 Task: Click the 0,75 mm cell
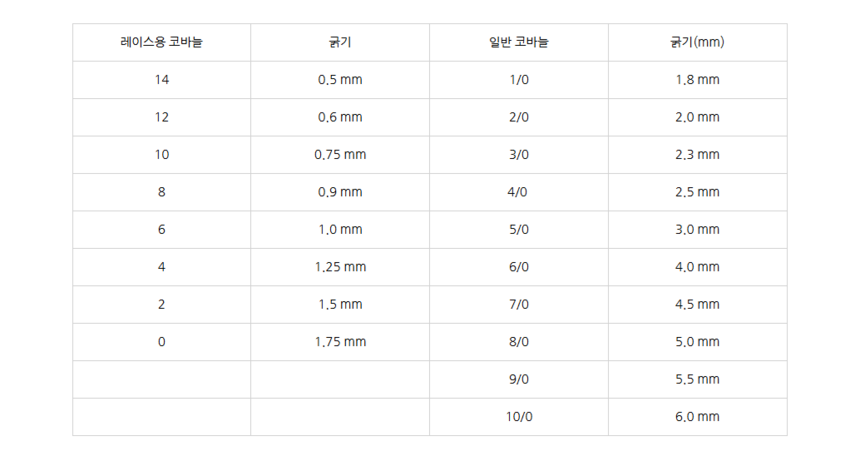[x=340, y=155]
